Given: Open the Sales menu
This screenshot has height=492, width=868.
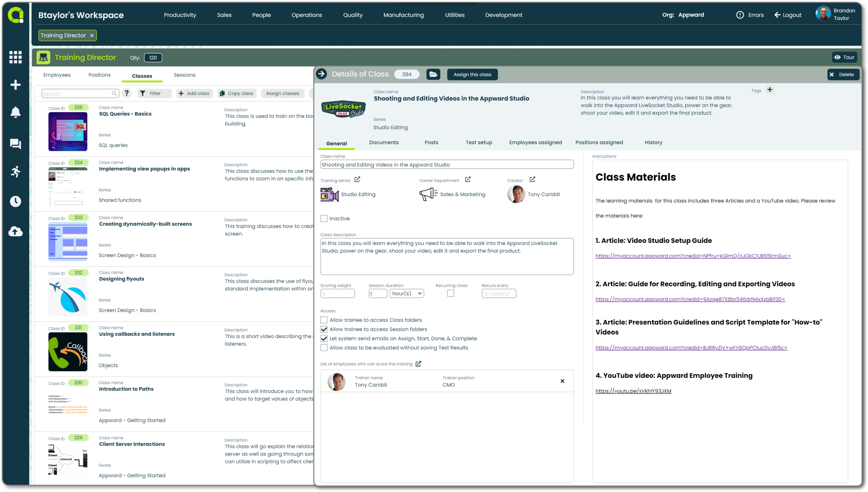Looking at the screenshot, I should pyautogui.click(x=224, y=15).
